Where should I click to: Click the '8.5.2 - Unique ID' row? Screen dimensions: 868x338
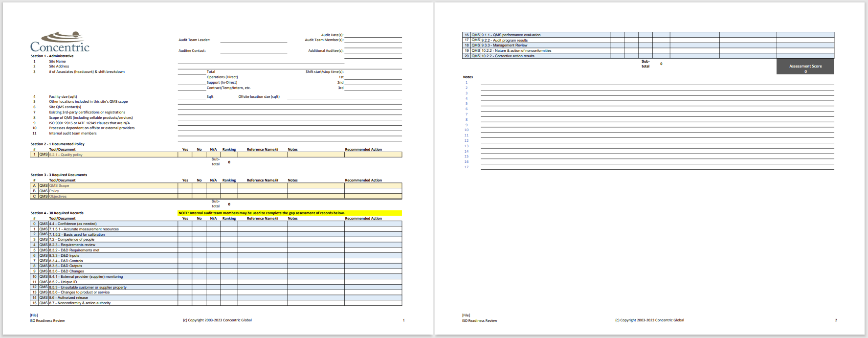pyautogui.click(x=216, y=282)
